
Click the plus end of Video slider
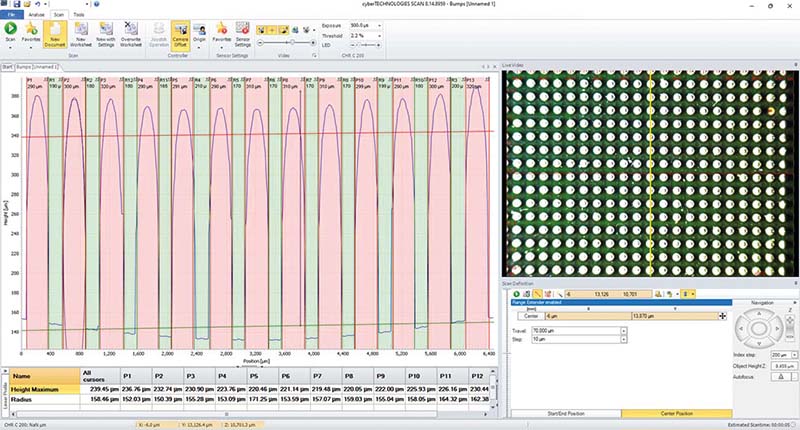pyautogui.click(x=313, y=43)
